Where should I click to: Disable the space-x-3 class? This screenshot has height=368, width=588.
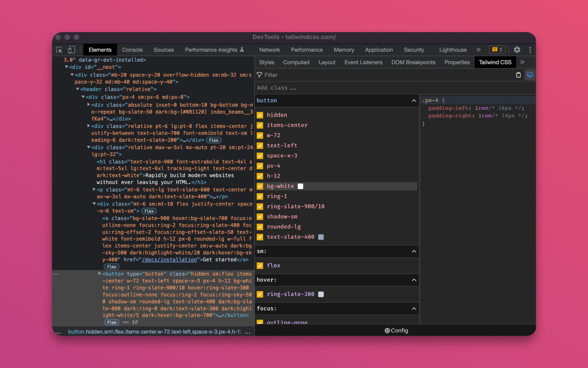260,155
